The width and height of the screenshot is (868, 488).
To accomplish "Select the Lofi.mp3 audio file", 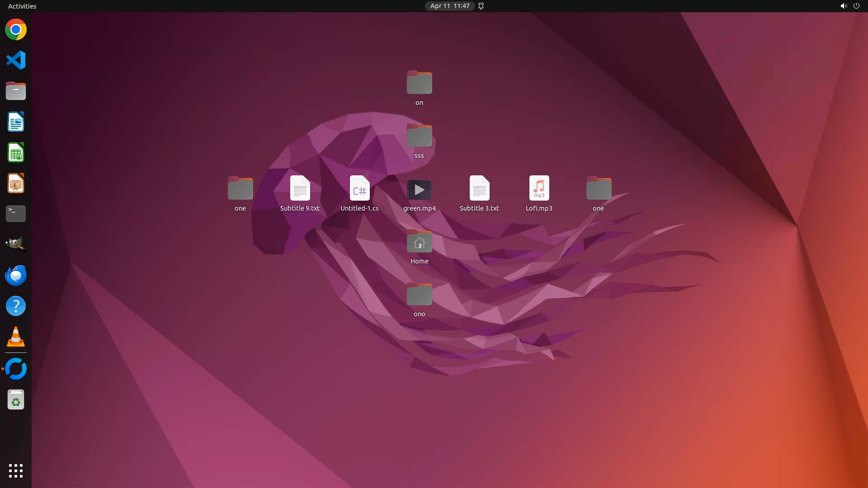I will pos(539,188).
